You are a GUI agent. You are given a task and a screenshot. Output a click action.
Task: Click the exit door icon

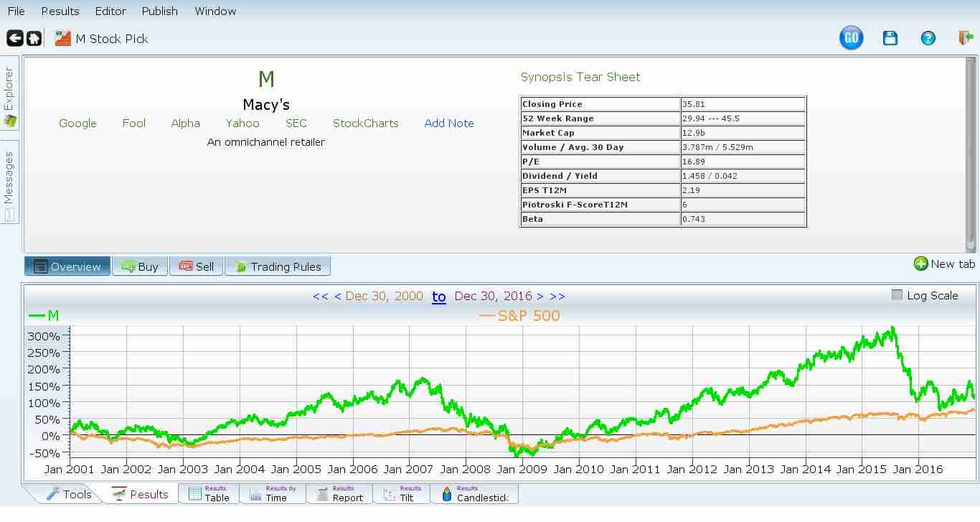point(966,38)
